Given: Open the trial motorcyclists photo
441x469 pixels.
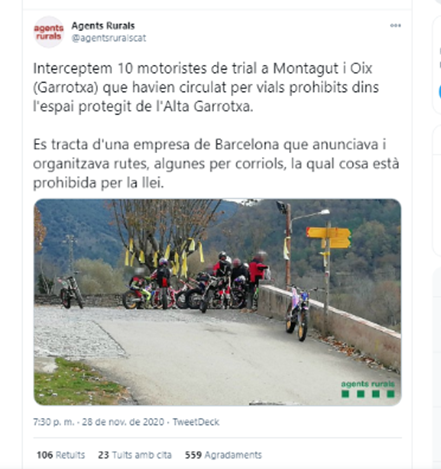Looking at the screenshot, I should tap(217, 302).
